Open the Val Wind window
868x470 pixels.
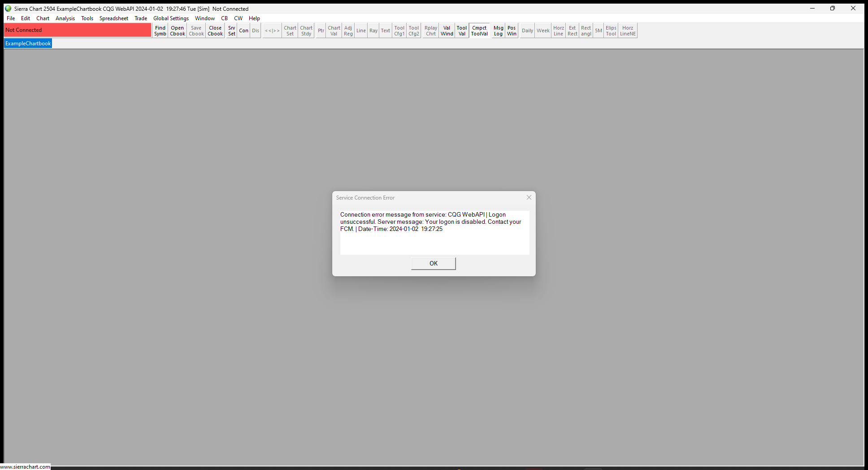click(447, 30)
